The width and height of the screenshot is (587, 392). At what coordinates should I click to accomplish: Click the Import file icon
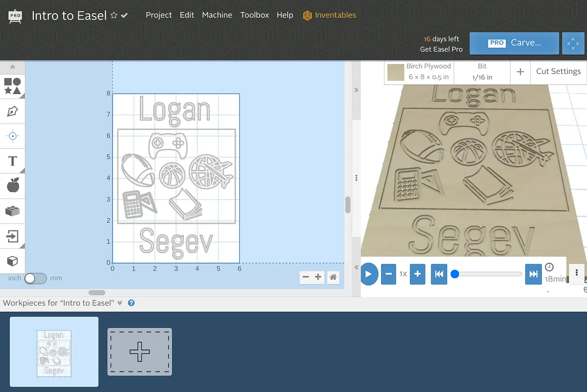[12, 237]
